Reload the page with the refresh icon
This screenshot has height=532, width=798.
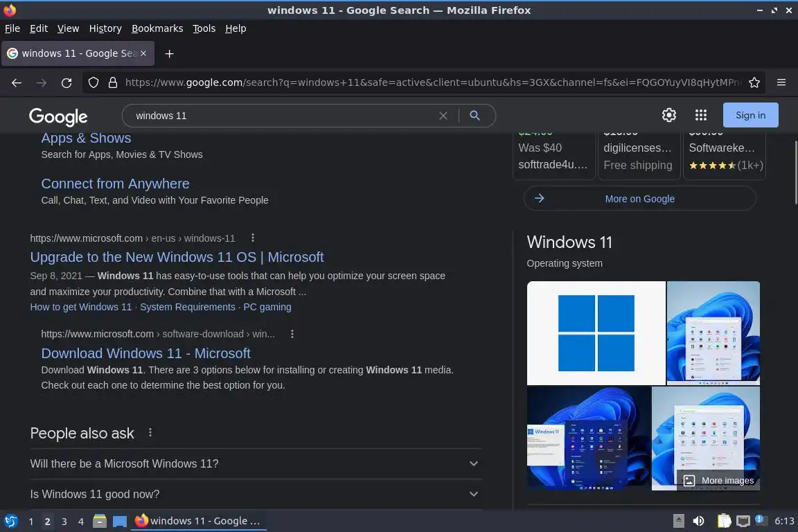coord(66,82)
